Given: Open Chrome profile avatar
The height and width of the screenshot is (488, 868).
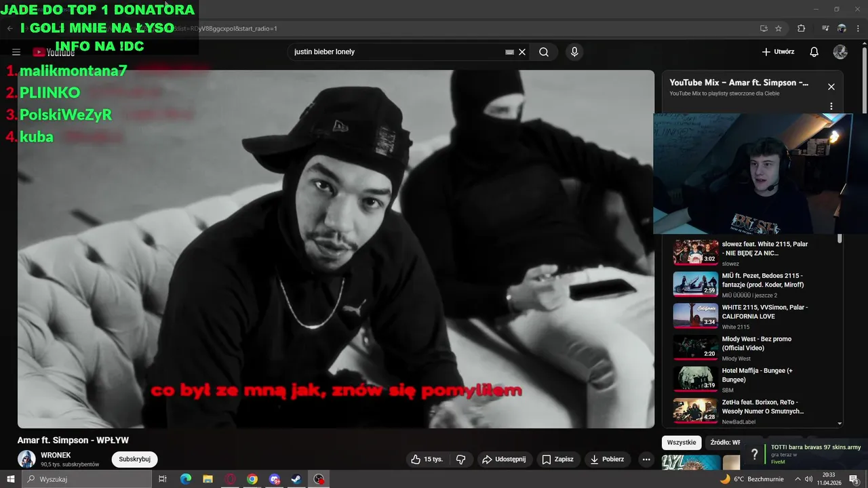Looking at the screenshot, I should pos(842,28).
